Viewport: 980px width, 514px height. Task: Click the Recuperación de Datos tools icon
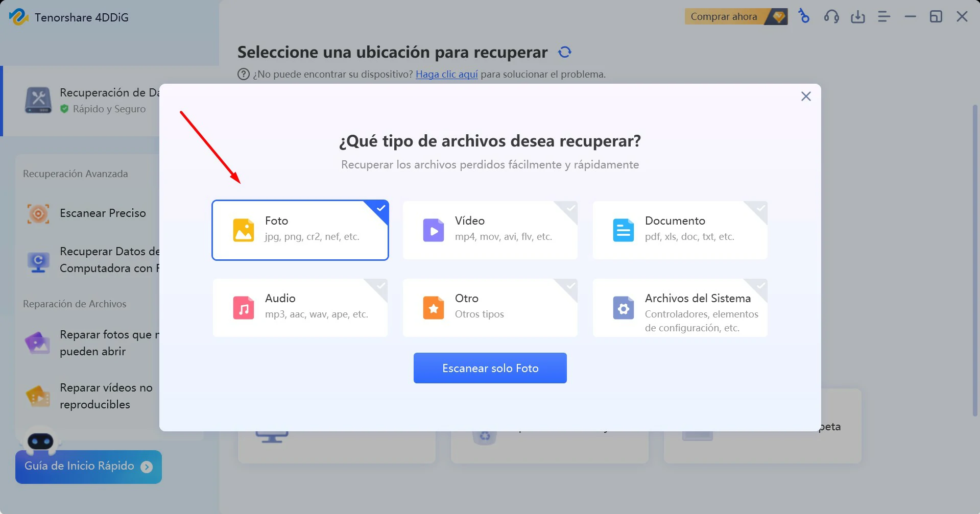tap(38, 100)
